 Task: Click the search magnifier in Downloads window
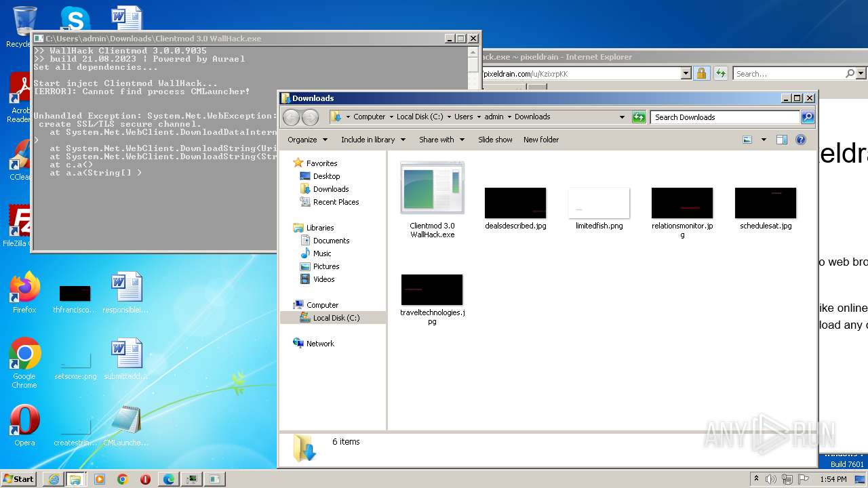point(807,117)
